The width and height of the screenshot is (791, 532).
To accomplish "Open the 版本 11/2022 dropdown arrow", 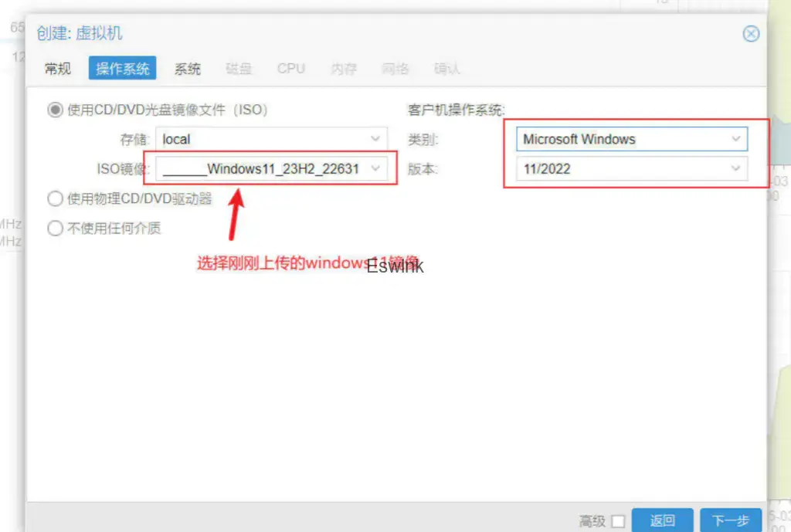I will pyautogui.click(x=735, y=168).
